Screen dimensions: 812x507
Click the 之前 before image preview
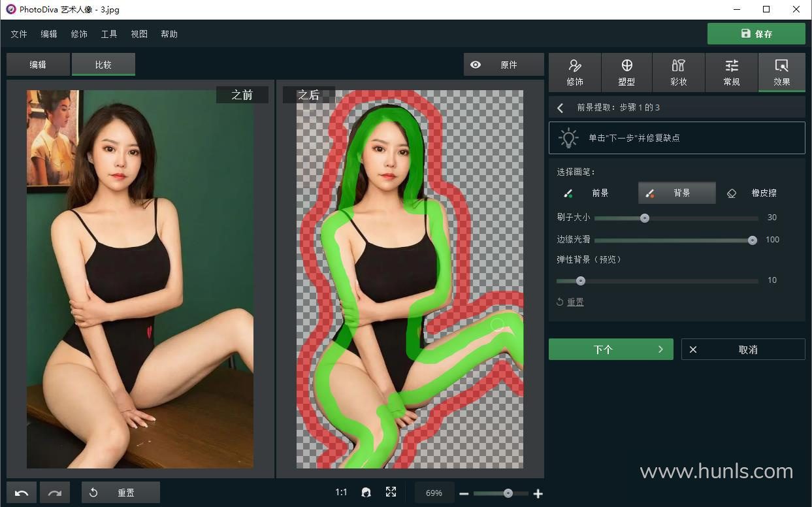click(140, 279)
